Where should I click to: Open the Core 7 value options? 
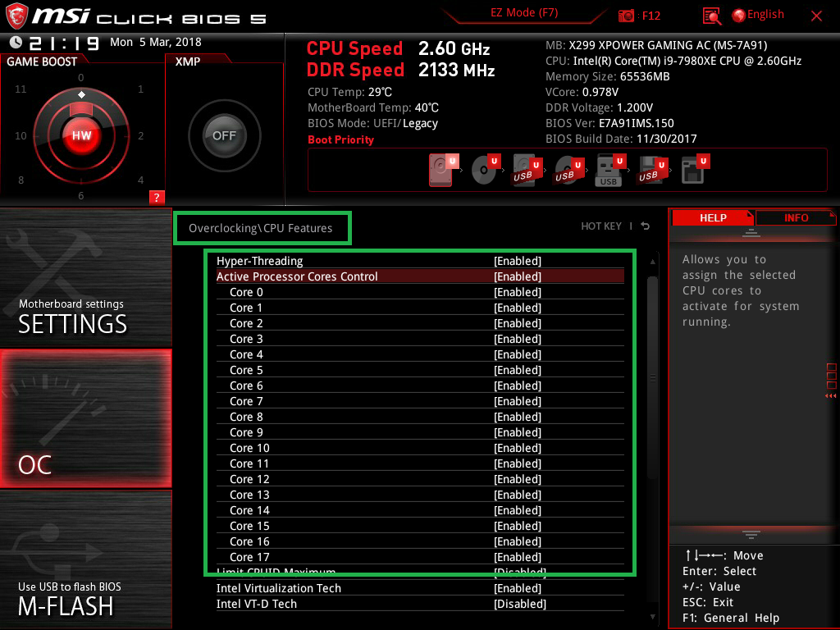[x=518, y=401]
